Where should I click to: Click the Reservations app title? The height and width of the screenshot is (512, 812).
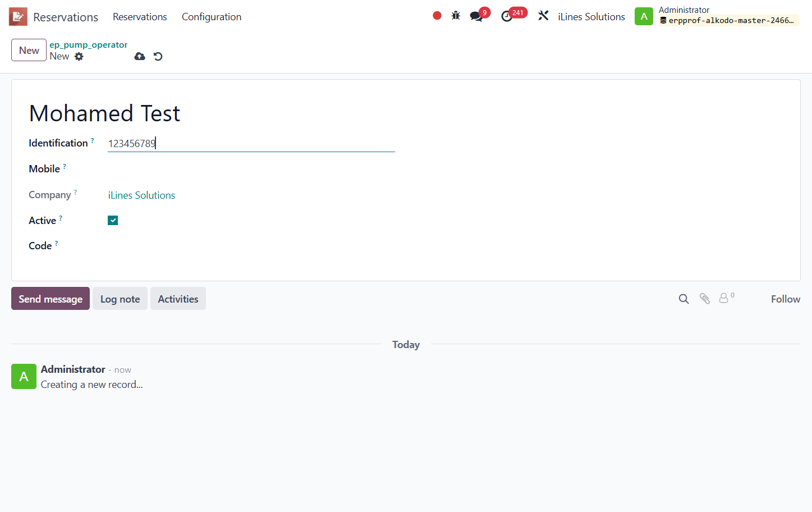tap(66, 17)
